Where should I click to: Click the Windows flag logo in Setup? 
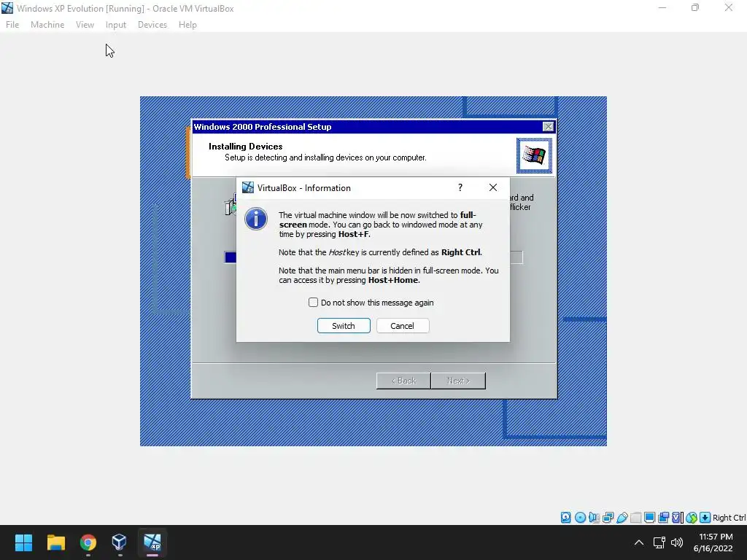coord(534,156)
